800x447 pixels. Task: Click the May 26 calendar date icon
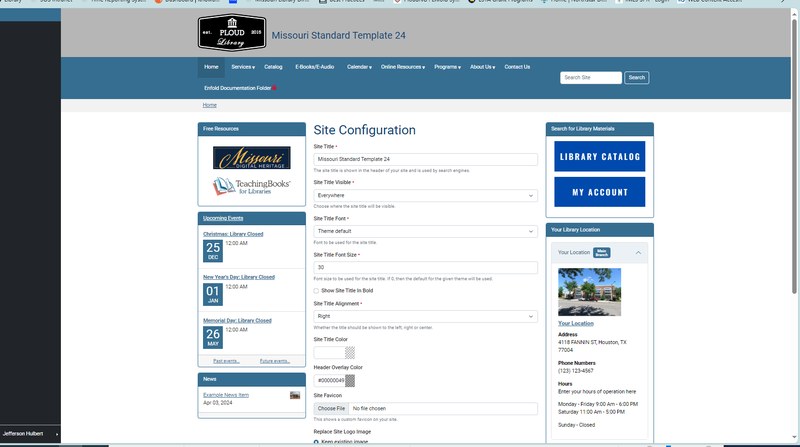(212, 336)
